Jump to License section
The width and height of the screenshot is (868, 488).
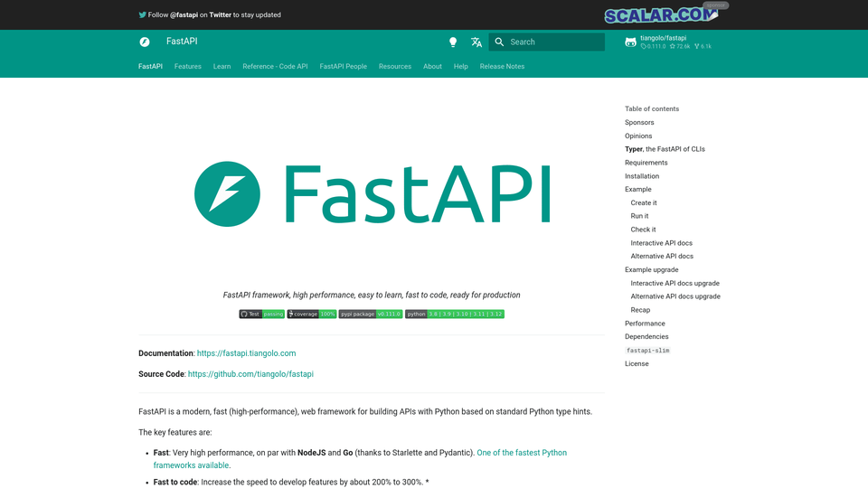point(637,363)
